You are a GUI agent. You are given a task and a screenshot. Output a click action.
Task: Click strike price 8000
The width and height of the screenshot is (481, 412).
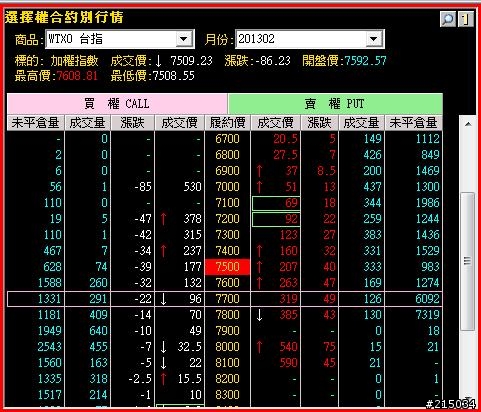pos(227,347)
